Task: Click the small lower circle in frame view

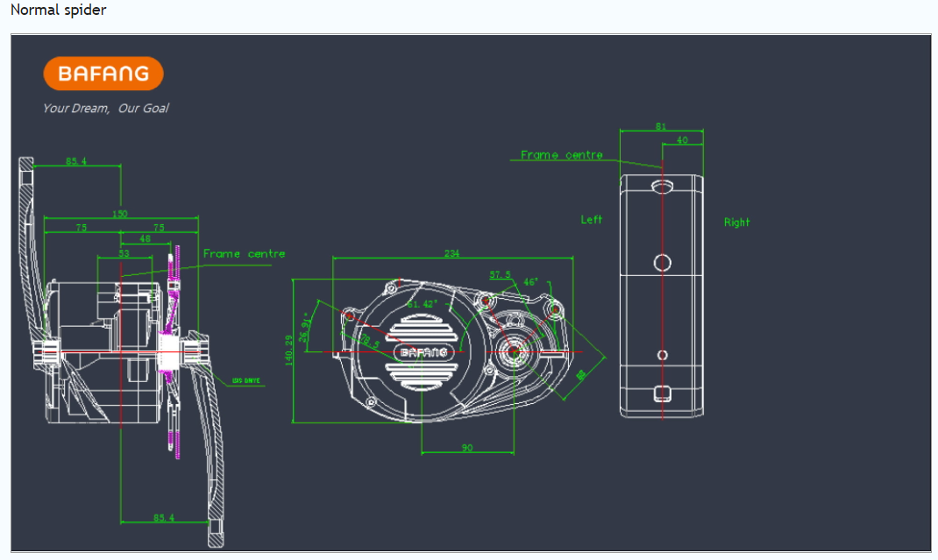Action: [663, 354]
